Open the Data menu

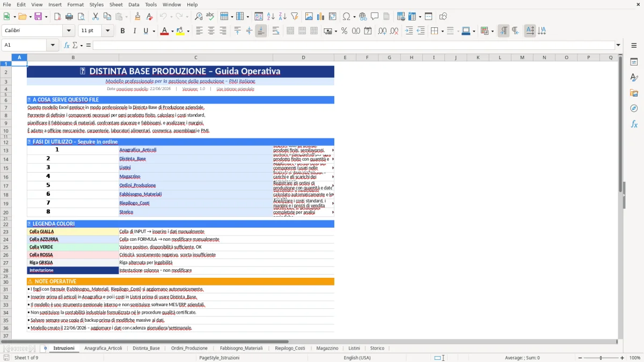[134, 4]
